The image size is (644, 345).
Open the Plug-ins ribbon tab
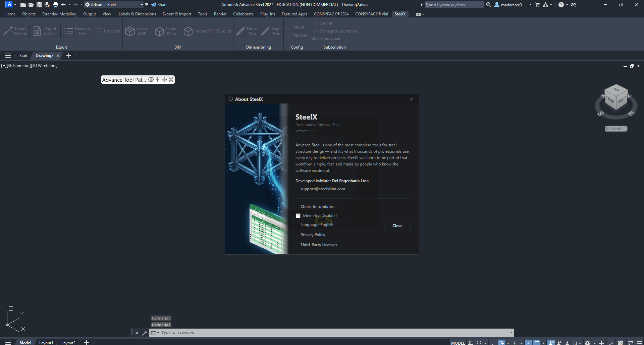coord(268,14)
